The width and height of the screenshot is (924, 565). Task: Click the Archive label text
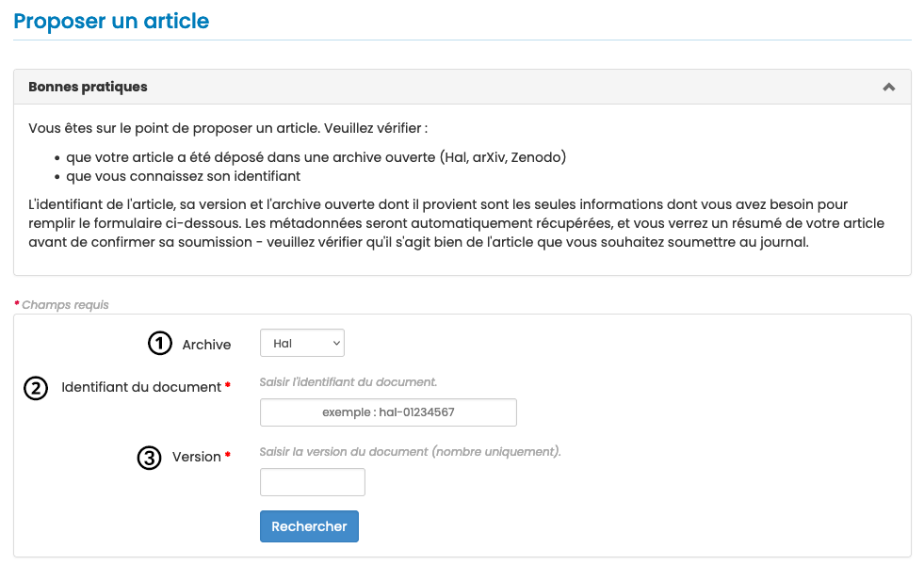click(x=204, y=345)
